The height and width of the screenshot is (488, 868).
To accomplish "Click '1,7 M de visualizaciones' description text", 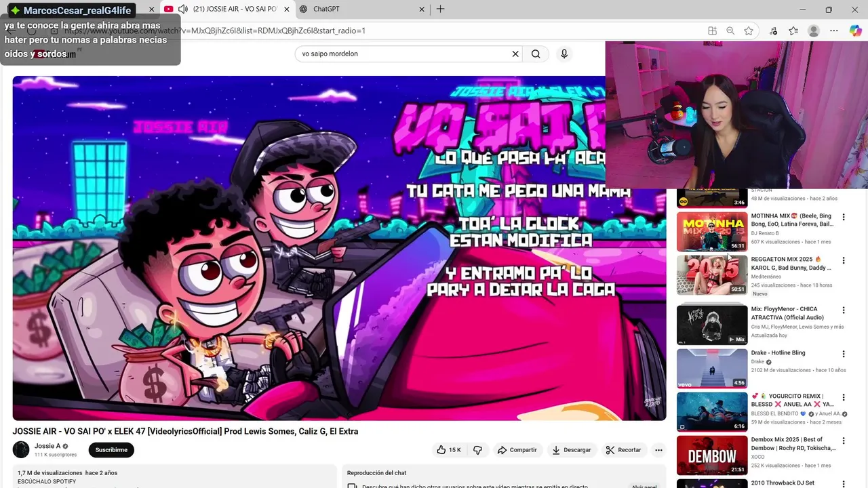I will 50,472.
